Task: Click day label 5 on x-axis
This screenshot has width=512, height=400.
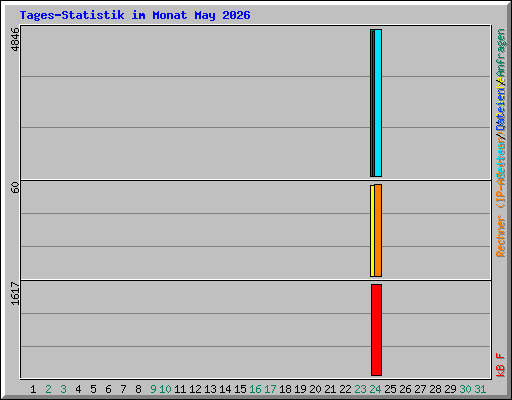Action: pyautogui.click(x=93, y=389)
